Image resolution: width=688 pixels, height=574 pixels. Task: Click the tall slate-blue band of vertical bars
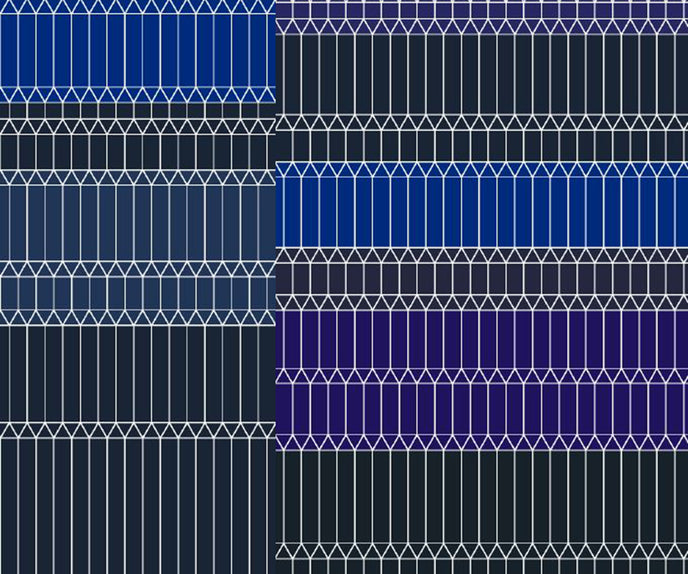pyautogui.click(x=138, y=223)
